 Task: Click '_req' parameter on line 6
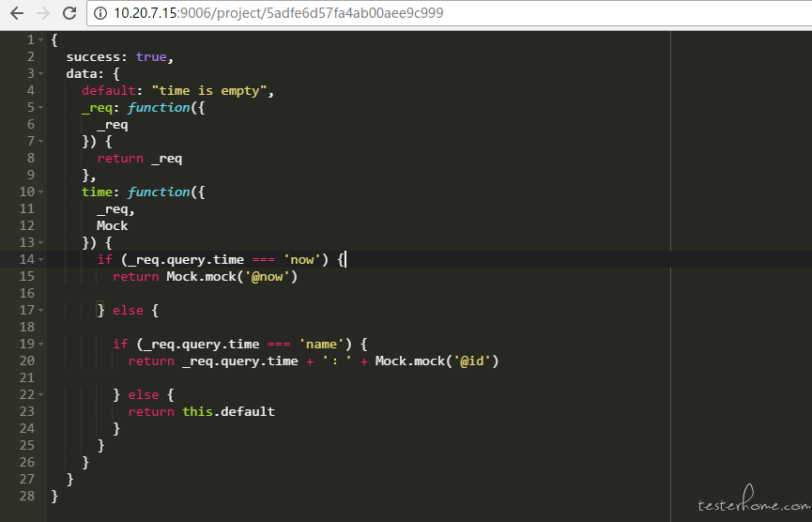[113, 124]
